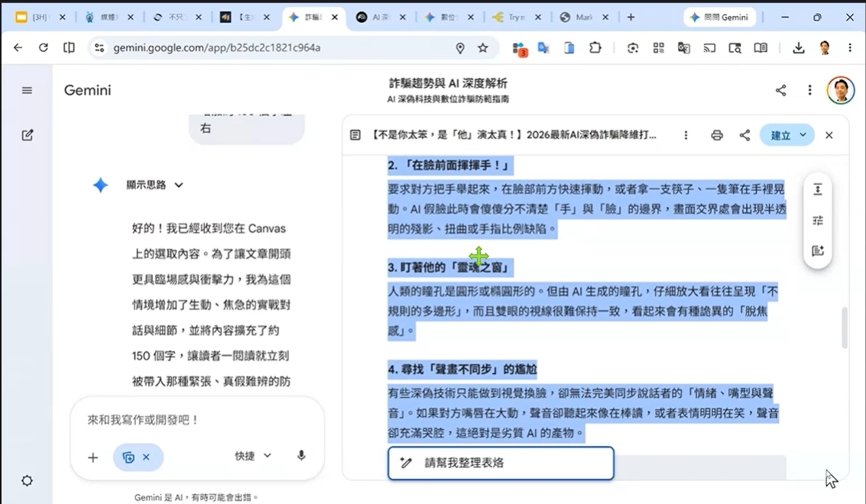
Task: Open the Gemini main menu hamburger
Action: point(27,91)
